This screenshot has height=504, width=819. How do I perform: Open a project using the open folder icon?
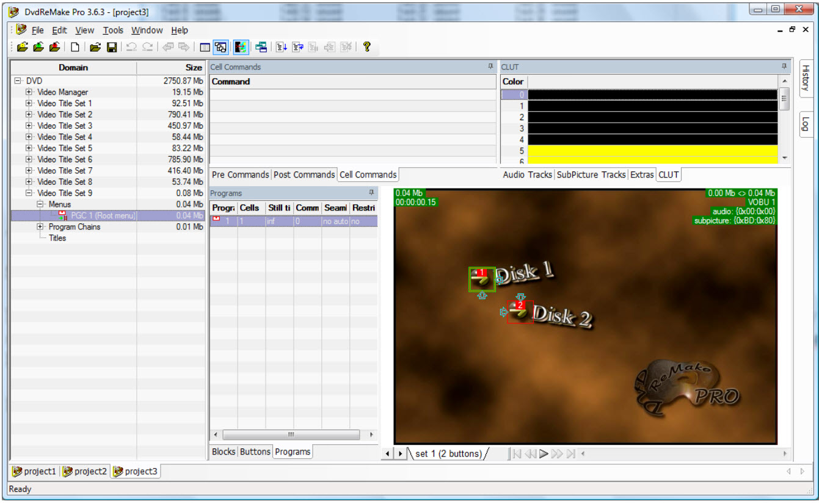point(95,47)
